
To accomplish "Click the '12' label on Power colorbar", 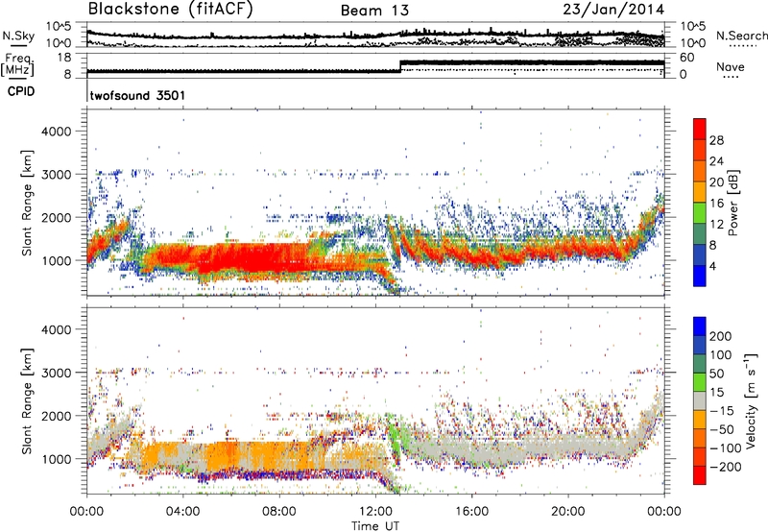I will tap(716, 225).
